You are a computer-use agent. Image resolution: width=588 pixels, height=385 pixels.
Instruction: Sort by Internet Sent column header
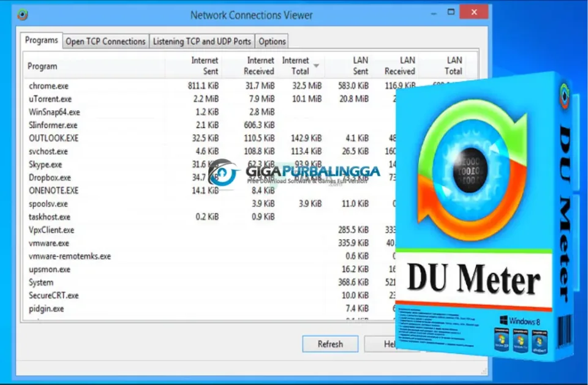[x=193, y=66]
